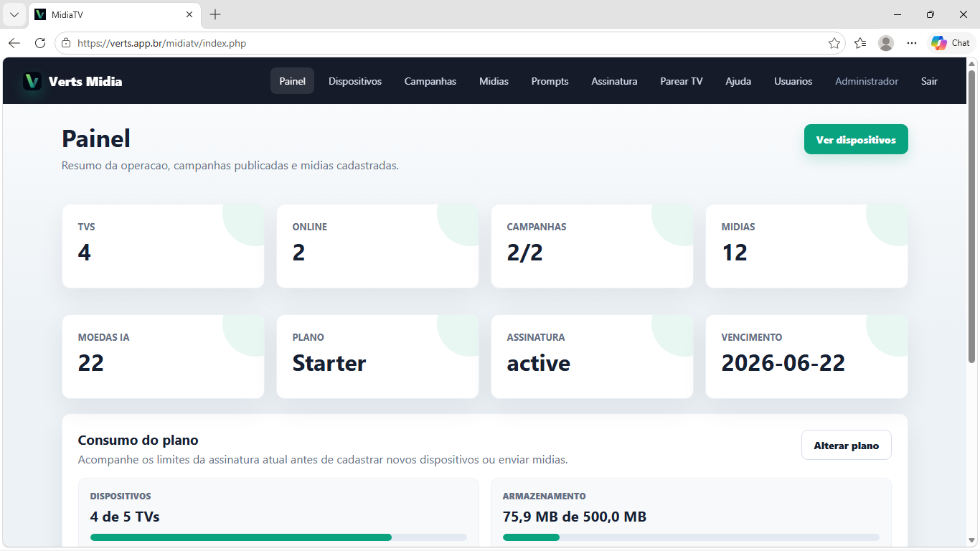Click the Administrador label in the navbar
The height and width of the screenshot is (551, 980).
(867, 81)
